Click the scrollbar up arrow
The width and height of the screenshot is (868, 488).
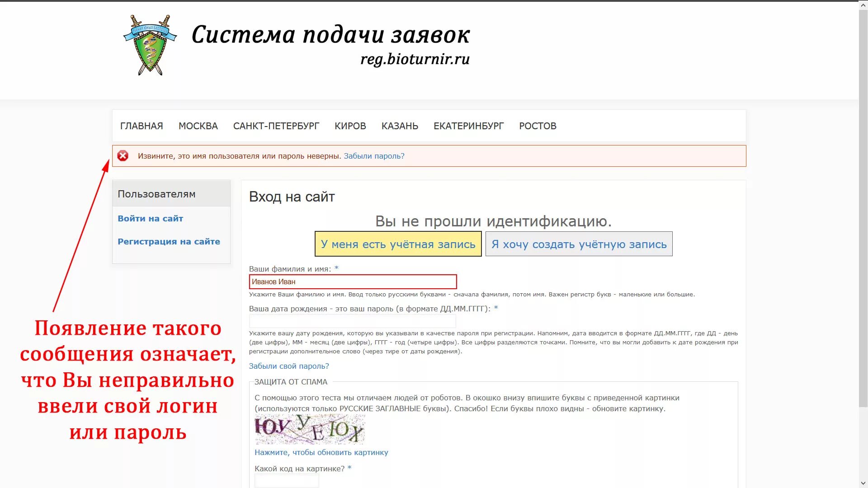pyautogui.click(x=863, y=6)
